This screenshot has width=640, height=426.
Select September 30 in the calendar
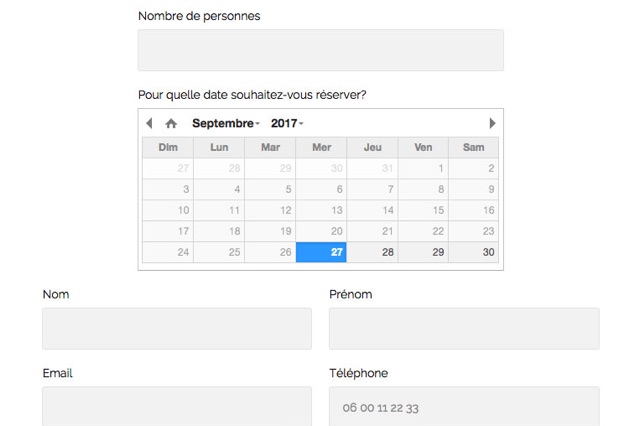pyautogui.click(x=473, y=252)
